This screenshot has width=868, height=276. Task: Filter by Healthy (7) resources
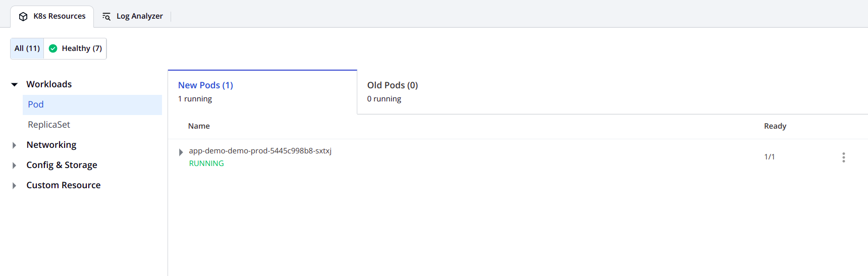pos(75,48)
